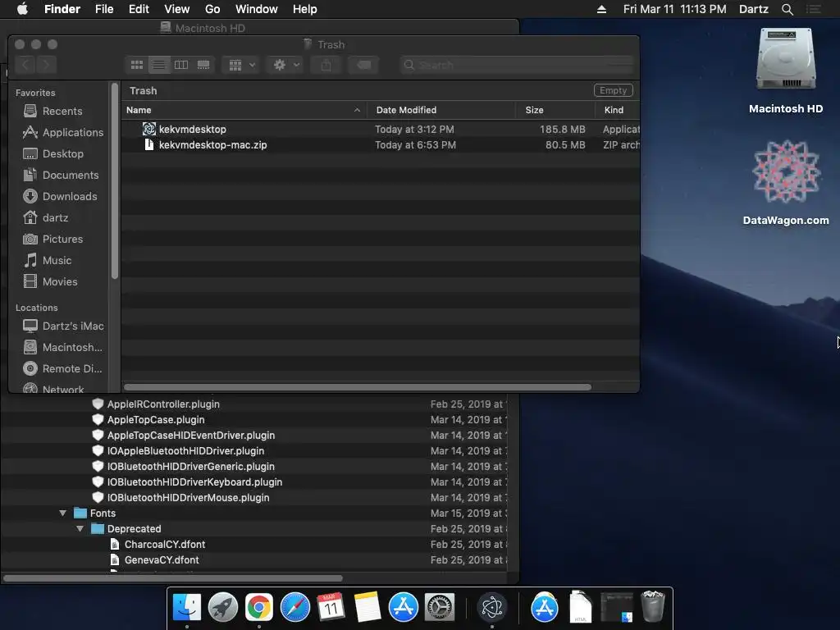The height and width of the screenshot is (630, 840).
Task: Open Downloads in sidebar
Action: (60, 197)
